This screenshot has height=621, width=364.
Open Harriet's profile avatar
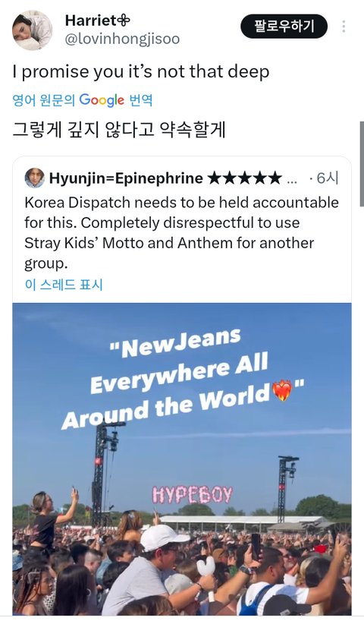(32, 30)
